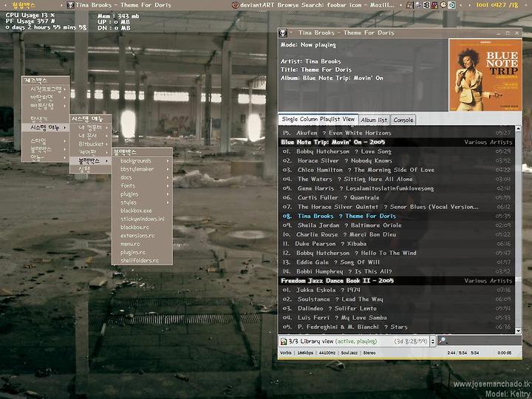Image resolution: width=532 pixels, height=399 pixels.
Task: Select track Horace Silver Nobody Knows
Action: pyautogui.click(x=396, y=160)
